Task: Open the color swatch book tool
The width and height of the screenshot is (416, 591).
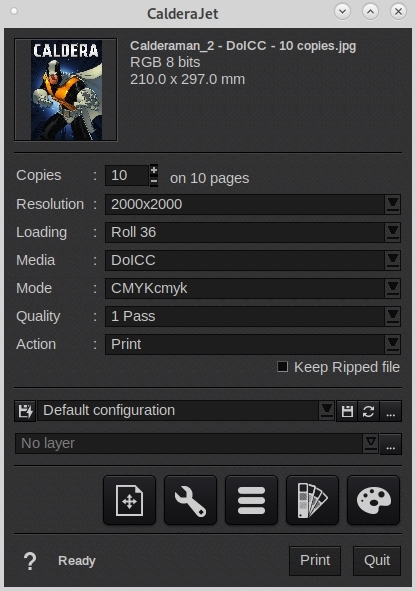Action: pyautogui.click(x=312, y=500)
